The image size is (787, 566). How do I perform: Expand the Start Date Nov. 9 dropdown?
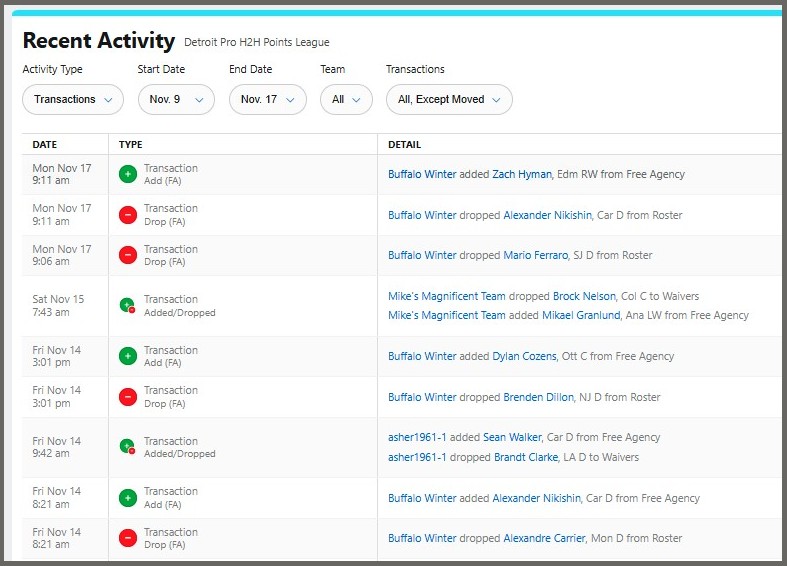pos(176,100)
